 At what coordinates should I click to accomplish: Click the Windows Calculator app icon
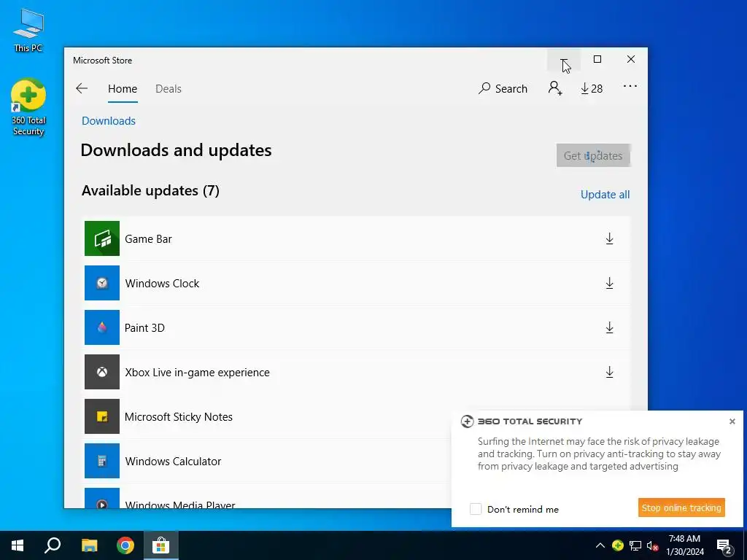coord(102,461)
